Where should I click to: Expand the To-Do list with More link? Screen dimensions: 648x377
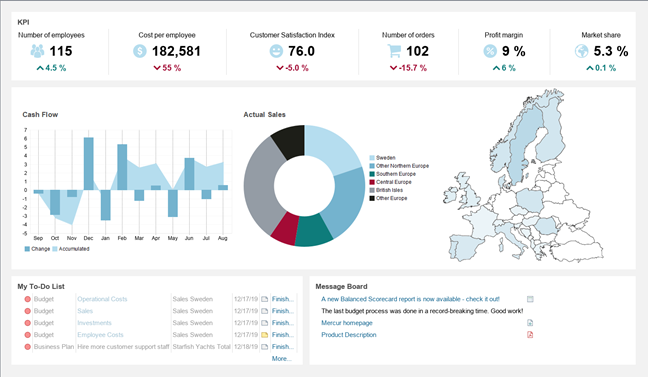coord(281,358)
